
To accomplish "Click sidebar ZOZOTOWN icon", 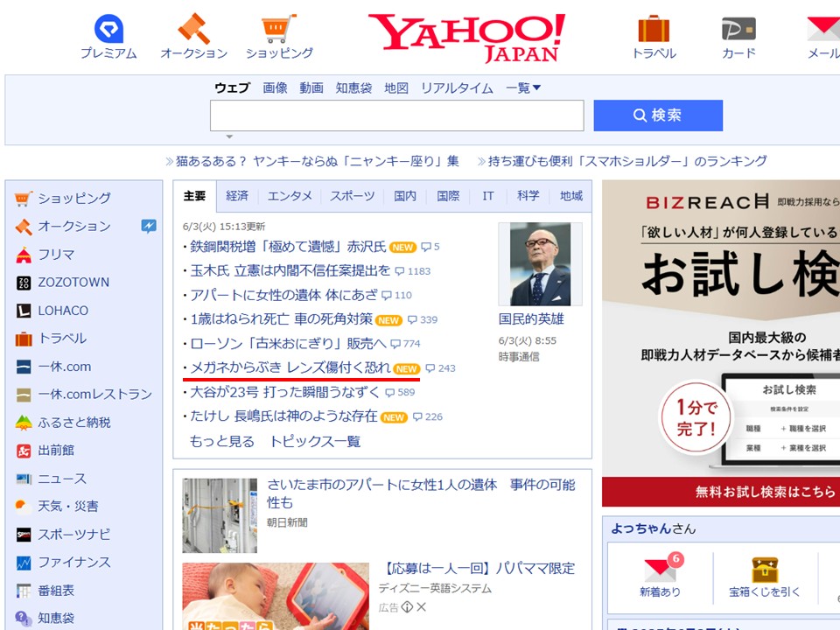I will (24, 283).
